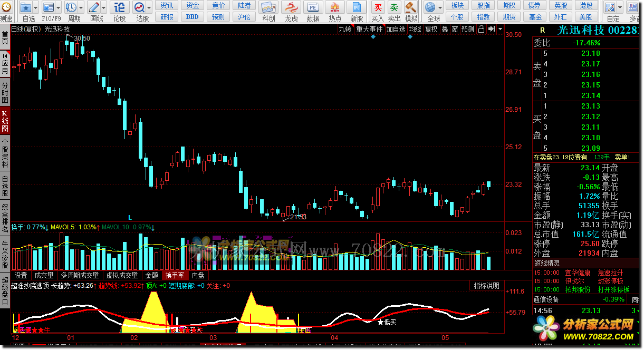644x350 pixels.
Task: Open the 测速 speed test clock icon
Action: pyautogui.click(x=5, y=7)
